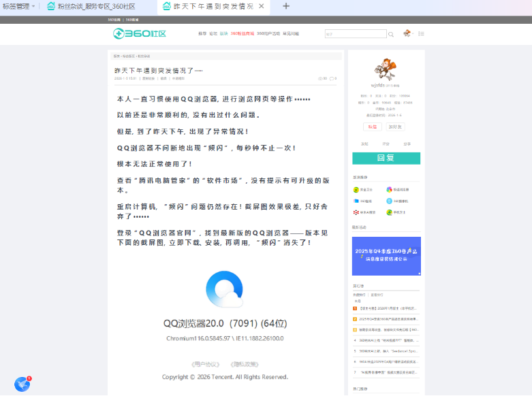The image size is (532, 396).
Task: Click the 360官网 link in top bar
Action: (x=114, y=20)
